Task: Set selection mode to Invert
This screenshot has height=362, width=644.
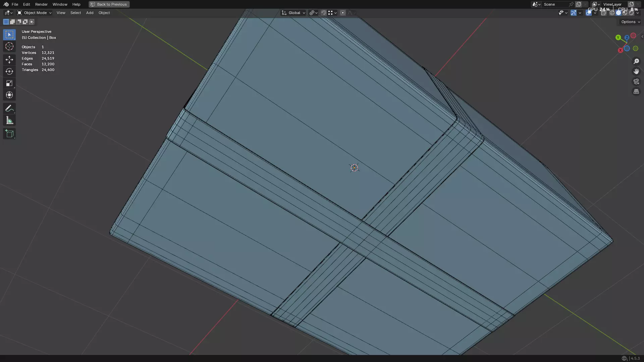Action: [25, 22]
